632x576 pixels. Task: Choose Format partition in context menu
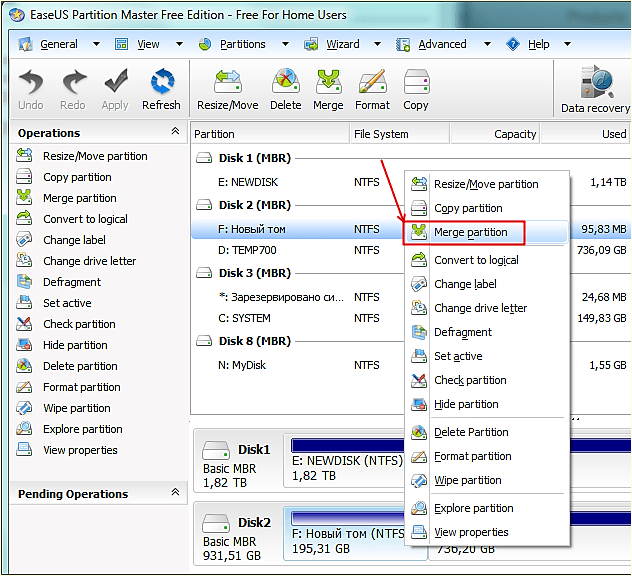(x=487, y=456)
